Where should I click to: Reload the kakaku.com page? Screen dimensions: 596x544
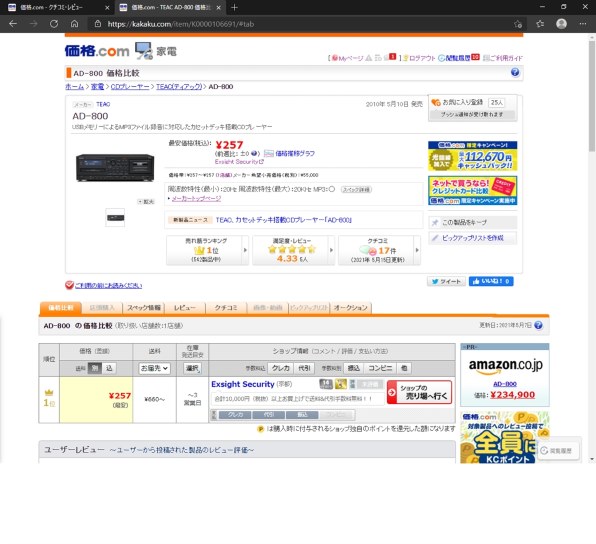coord(54,24)
